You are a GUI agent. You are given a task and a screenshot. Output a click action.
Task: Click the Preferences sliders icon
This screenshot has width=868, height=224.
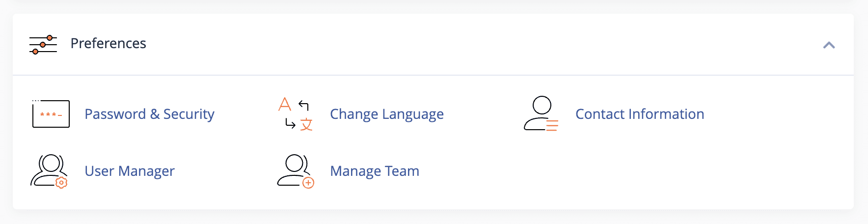(x=43, y=45)
